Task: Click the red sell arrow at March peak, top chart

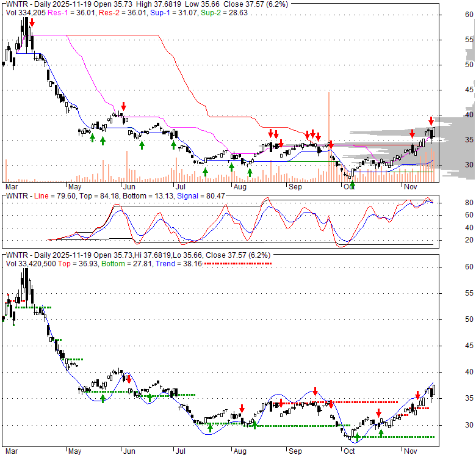Action: [x=32, y=23]
